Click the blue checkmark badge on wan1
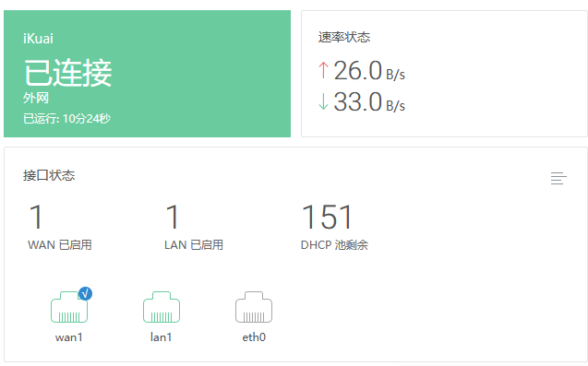Screen dimensions: 588x366 tap(85, 294)
